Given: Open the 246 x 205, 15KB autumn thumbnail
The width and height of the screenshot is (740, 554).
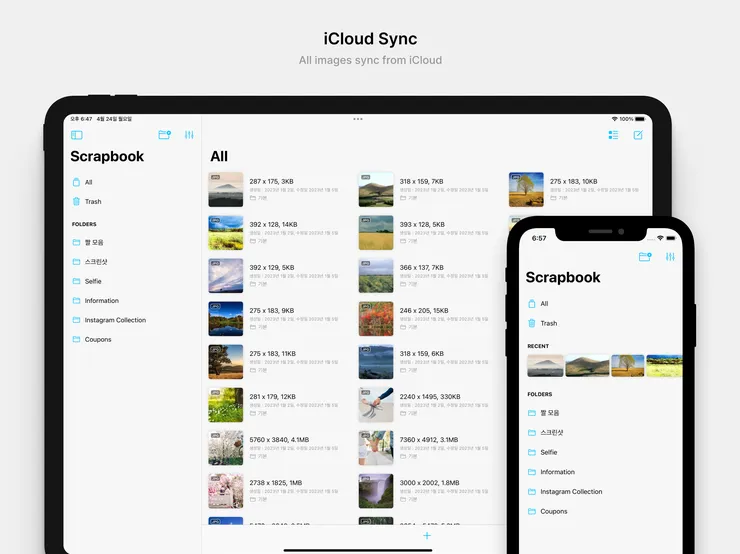Looking at the screenshot, I should [376, 319].
